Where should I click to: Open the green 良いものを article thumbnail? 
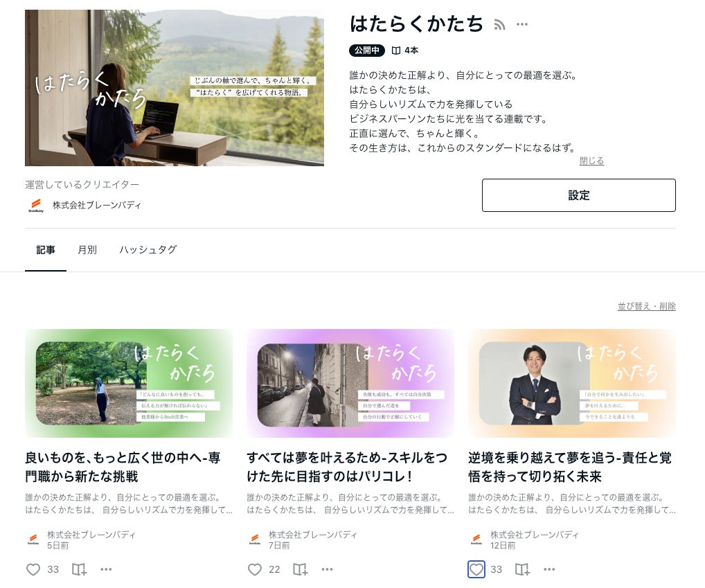click(x=129, y=384)
